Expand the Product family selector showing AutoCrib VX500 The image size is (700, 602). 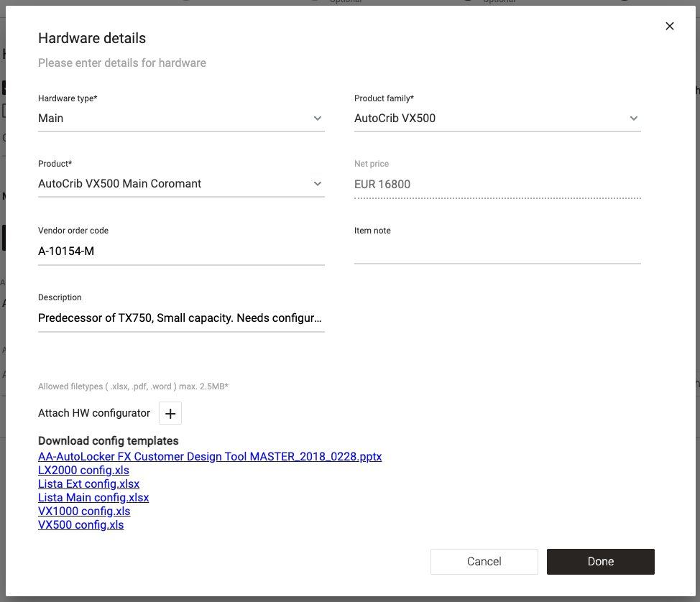click(x=489, y=119)
